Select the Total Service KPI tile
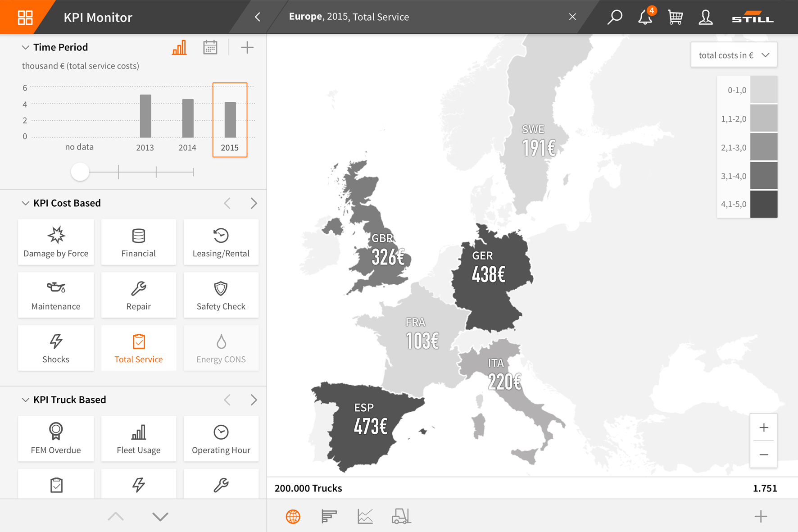798x532 pixels. (x=138, y=348)
